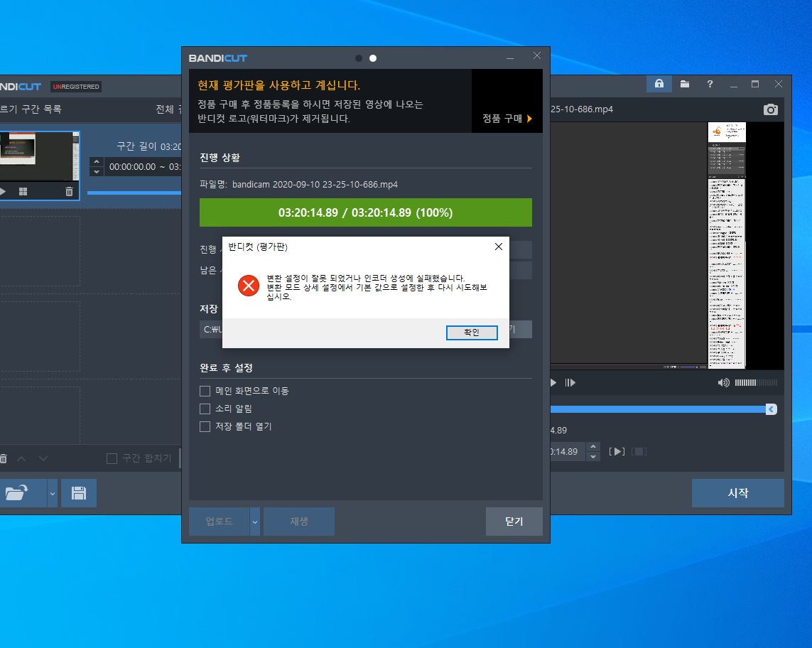The width and height of the screenshot is (812, 648).
Task: Maximize the main Bandicut window
Action: pyautogui.click(x=755, y=84)
